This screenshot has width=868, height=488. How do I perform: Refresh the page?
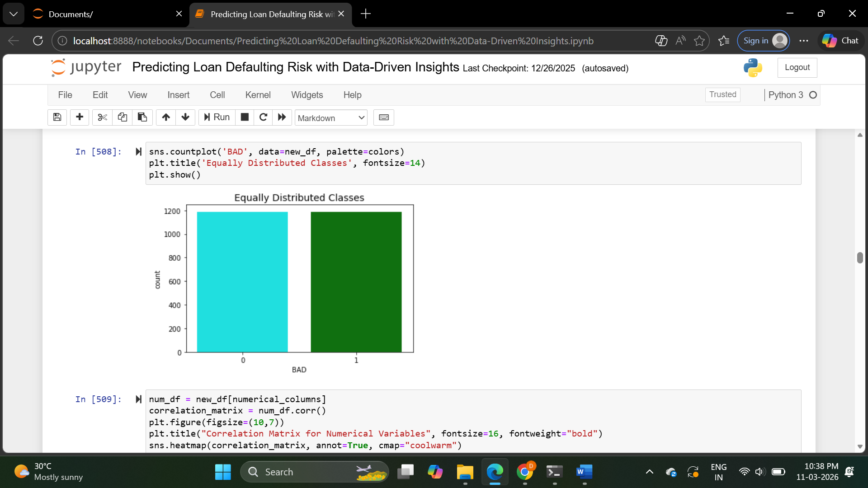(38, 41)
